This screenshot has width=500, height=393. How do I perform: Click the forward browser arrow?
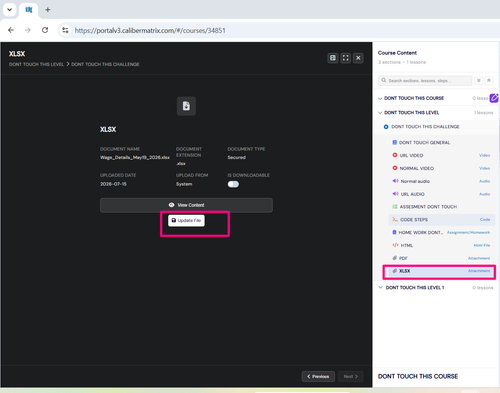pos(28,30)
